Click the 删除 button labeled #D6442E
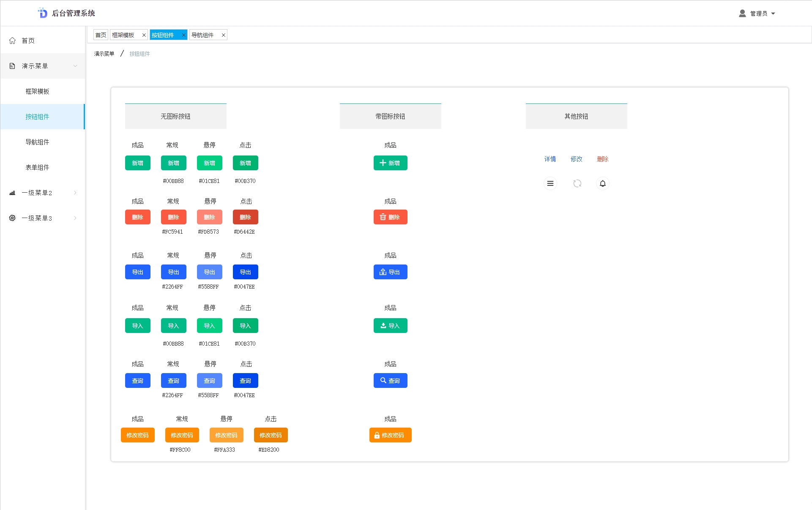The height and width of the screenshot is (510, 812). tap(246, 217)
